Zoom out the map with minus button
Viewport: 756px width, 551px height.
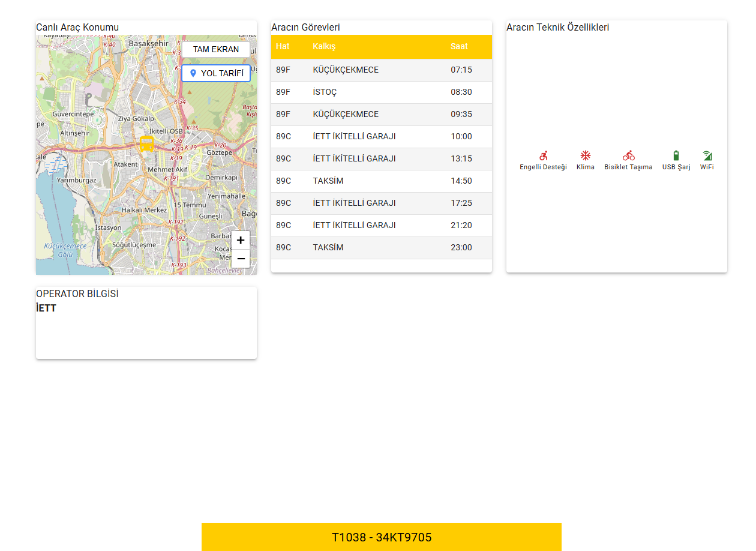click(241, 259)
